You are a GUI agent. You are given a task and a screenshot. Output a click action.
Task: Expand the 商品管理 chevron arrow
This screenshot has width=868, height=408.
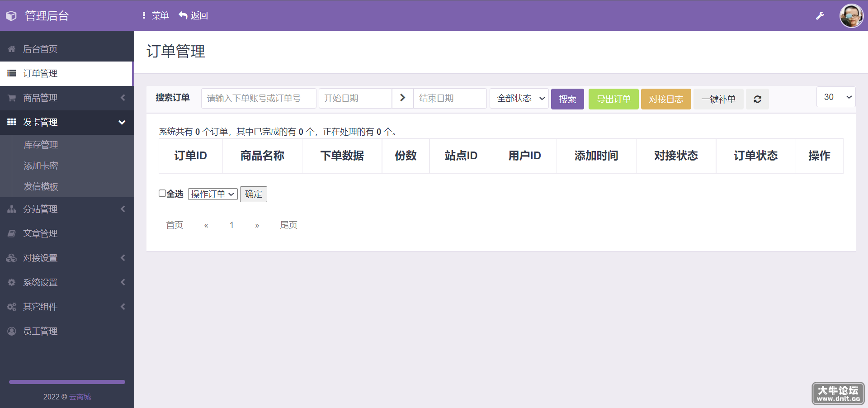(123, 98)
